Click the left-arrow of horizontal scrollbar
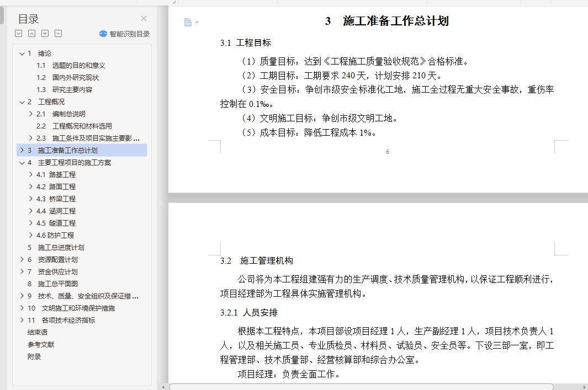Image resolution: width=588 pixels, height=390 pixels. 163,387
